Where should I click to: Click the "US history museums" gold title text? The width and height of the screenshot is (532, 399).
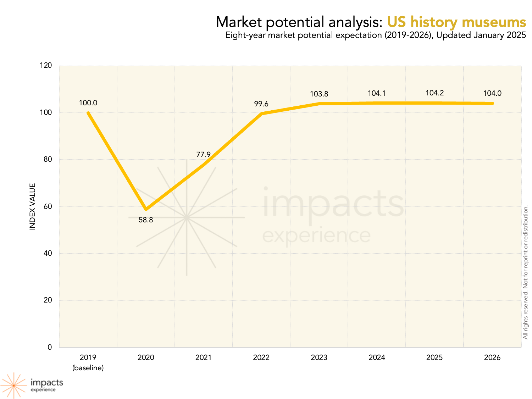coord(456,22)
